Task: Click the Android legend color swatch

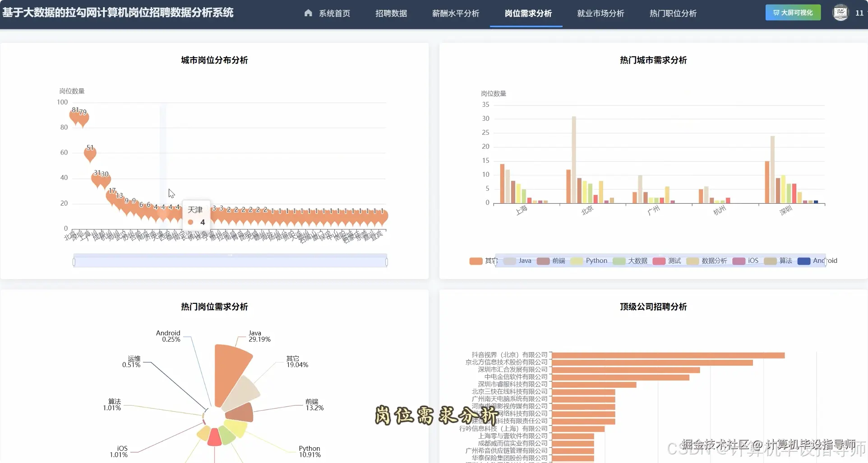Action: click(804, 261)
